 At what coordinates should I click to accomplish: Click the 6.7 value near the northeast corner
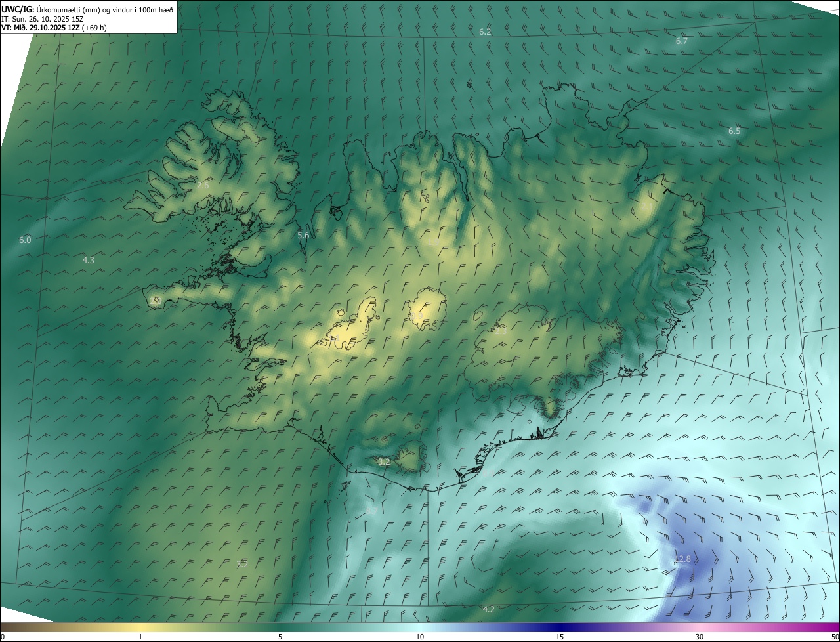pos(682,41)
